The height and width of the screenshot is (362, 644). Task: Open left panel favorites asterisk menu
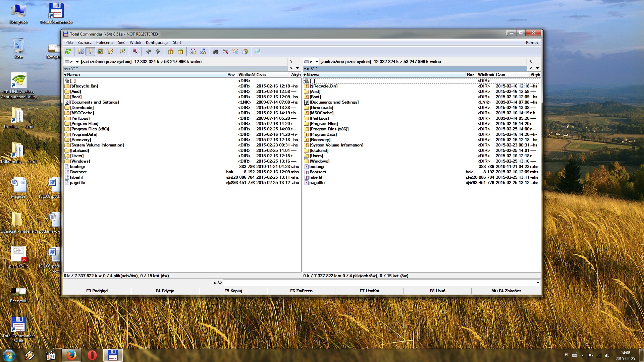pos(291,68)
